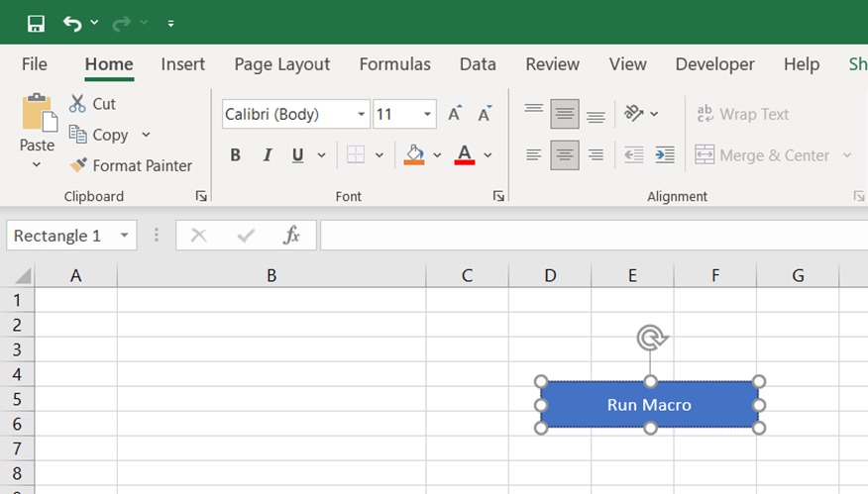Decrease the indent
868x494 pixels.
634,154
